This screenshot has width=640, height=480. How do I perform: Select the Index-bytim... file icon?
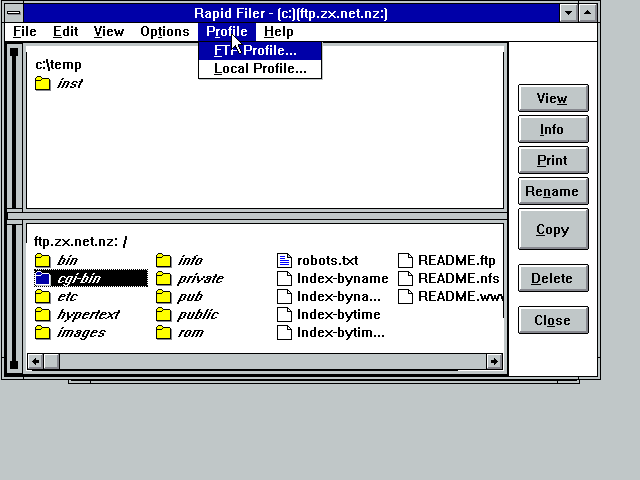tap(284, 333)
